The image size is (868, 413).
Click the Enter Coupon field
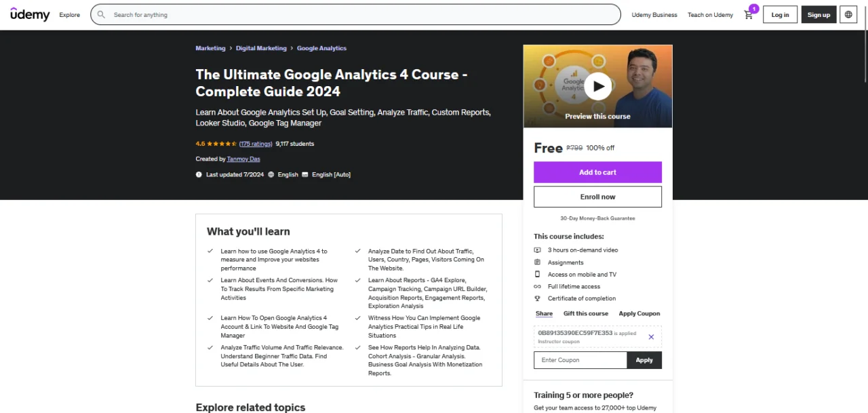point(580,360)
